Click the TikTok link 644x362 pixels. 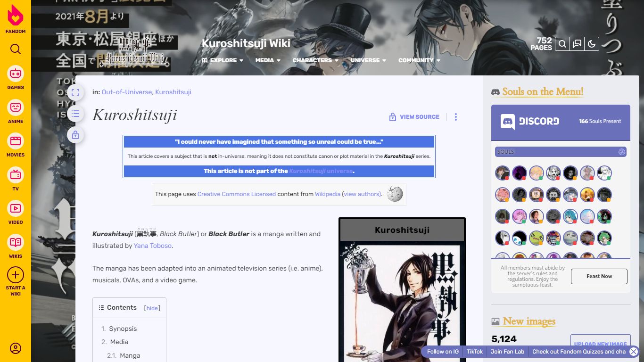(x=475, y=352)
